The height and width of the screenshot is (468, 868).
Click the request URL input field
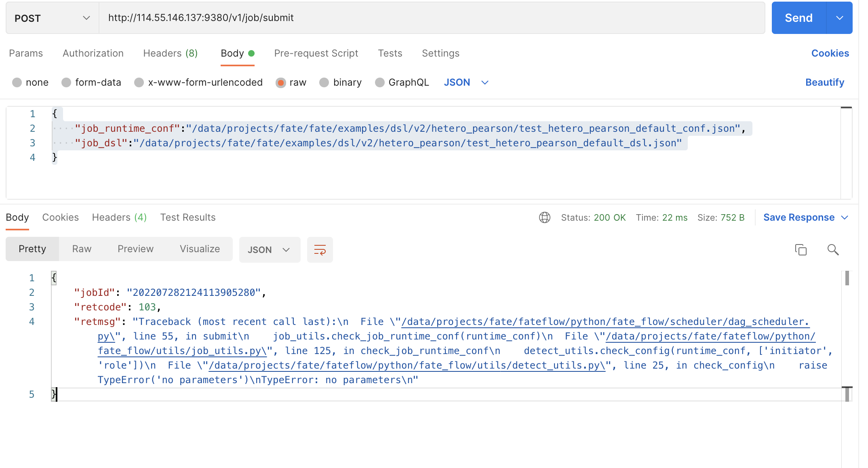pyautogui.click(x=432, y=18)
